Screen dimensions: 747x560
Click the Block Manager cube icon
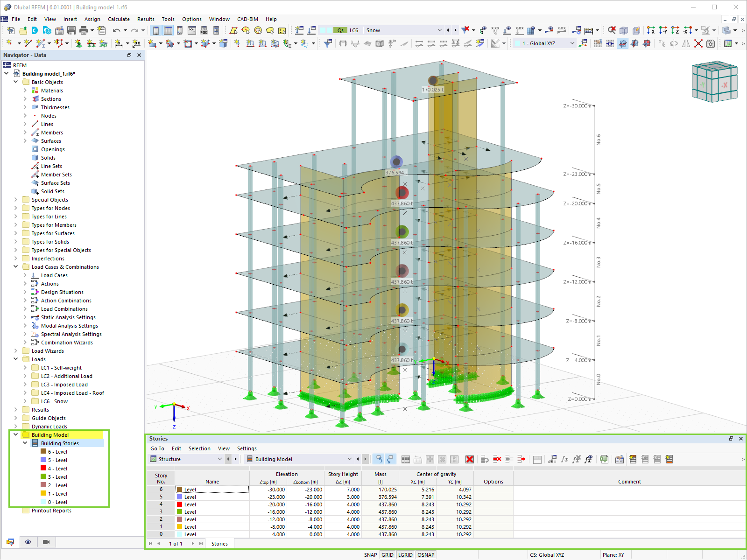pos(47,30)
